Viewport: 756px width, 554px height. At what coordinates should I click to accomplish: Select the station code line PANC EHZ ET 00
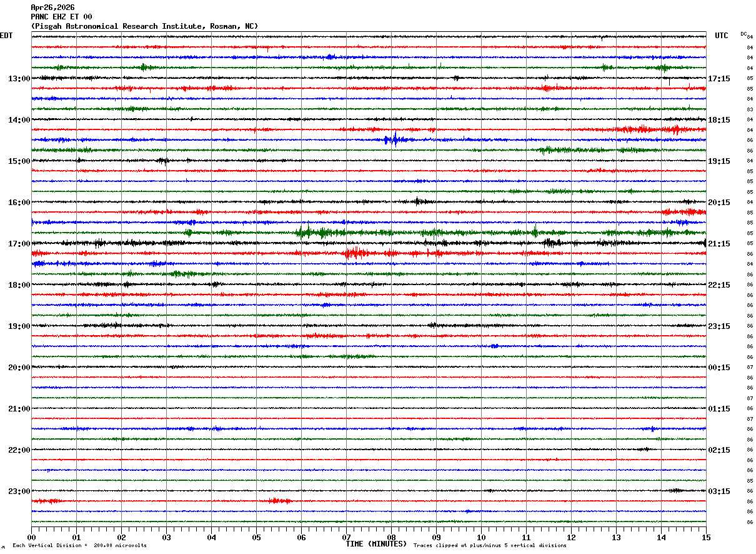coord(61,17)
